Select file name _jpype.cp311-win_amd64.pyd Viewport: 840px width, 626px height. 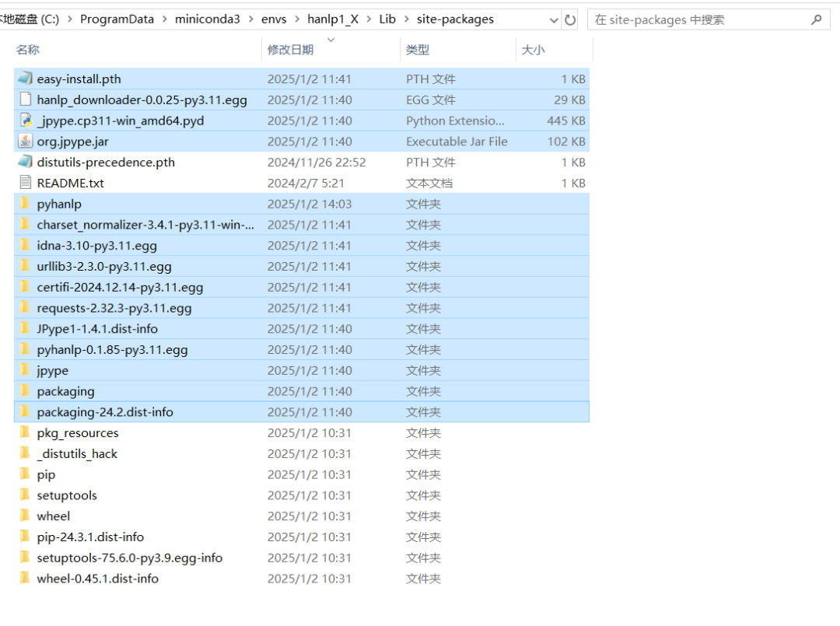coord(121,121)
